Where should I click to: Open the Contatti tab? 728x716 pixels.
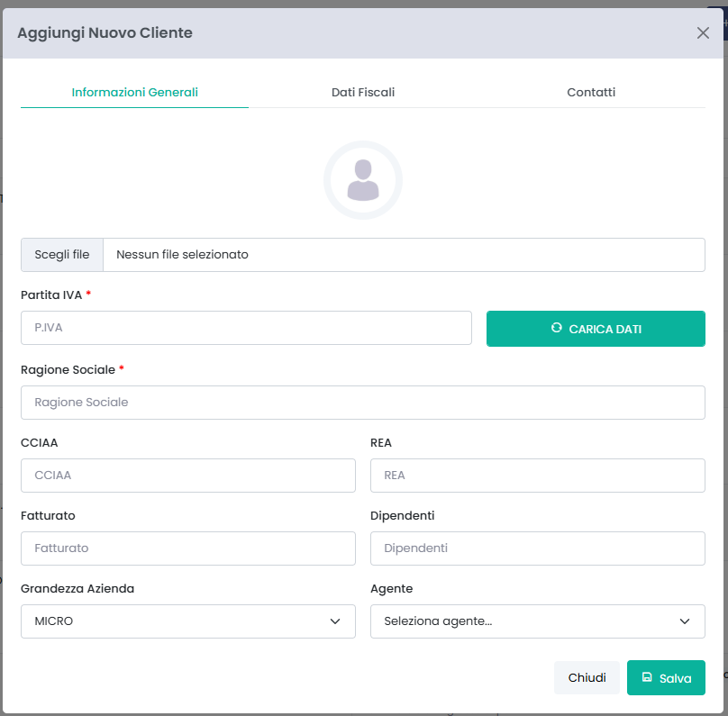pos(591,92)
